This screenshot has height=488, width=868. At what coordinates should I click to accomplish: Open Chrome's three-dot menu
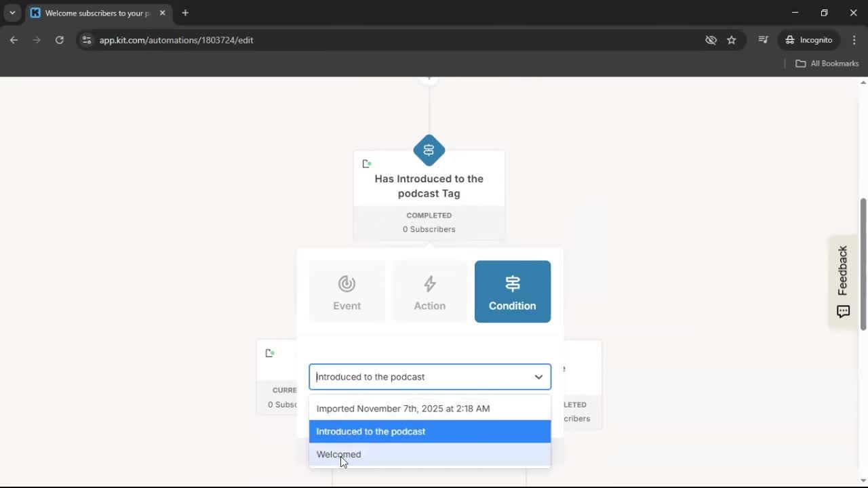tap(854, 40)
